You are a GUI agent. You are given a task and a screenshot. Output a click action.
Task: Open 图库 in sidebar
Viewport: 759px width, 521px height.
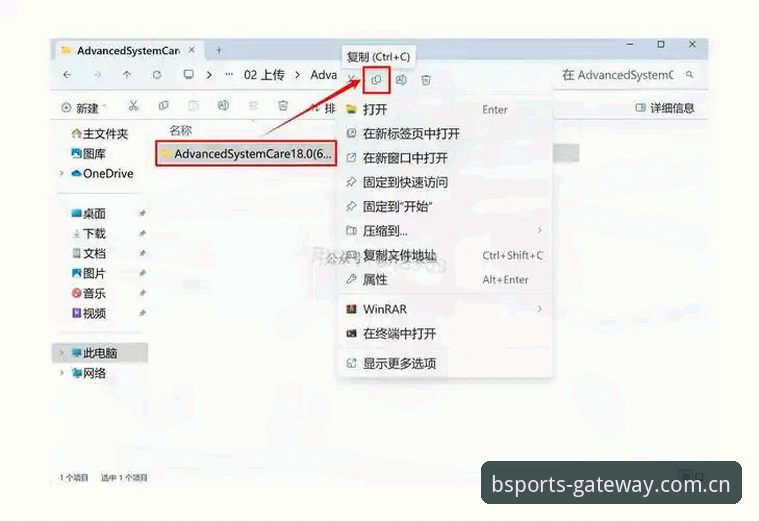[x=89, y=153]
